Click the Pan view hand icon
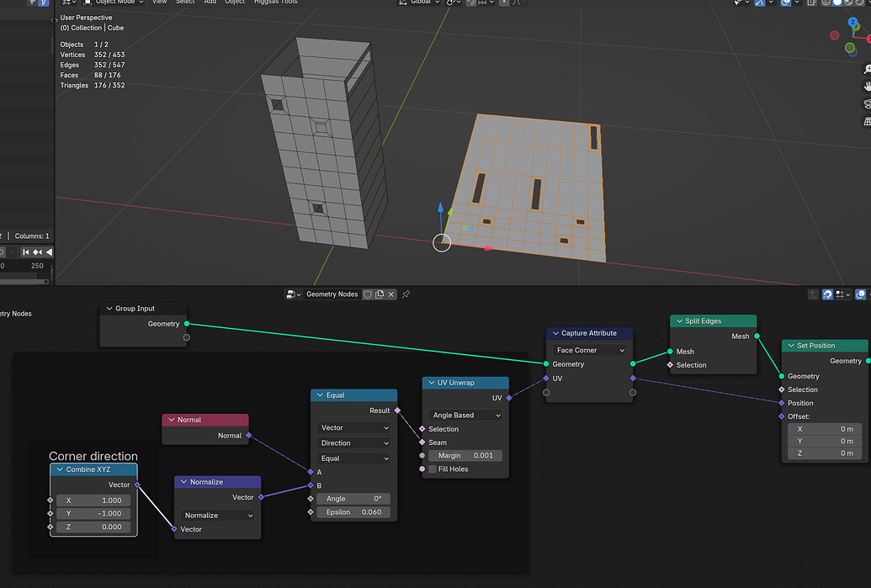871x588 pixels. tap(867, 87)
